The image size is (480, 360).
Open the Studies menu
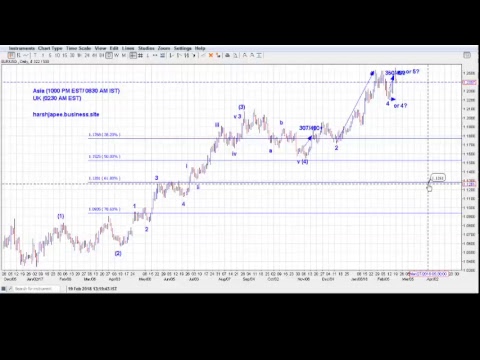click(x=146, y=48)
